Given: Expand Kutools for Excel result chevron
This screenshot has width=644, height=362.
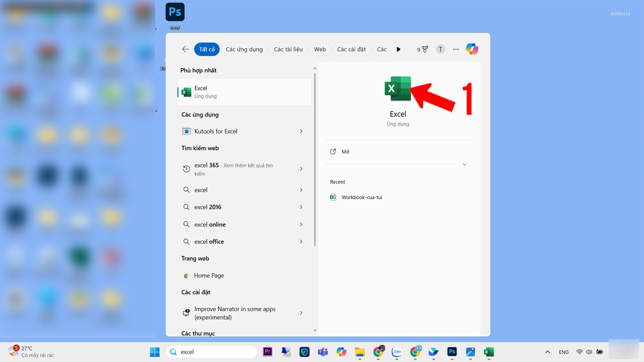Looking at the screenshot, I should (x=301, y=131).
